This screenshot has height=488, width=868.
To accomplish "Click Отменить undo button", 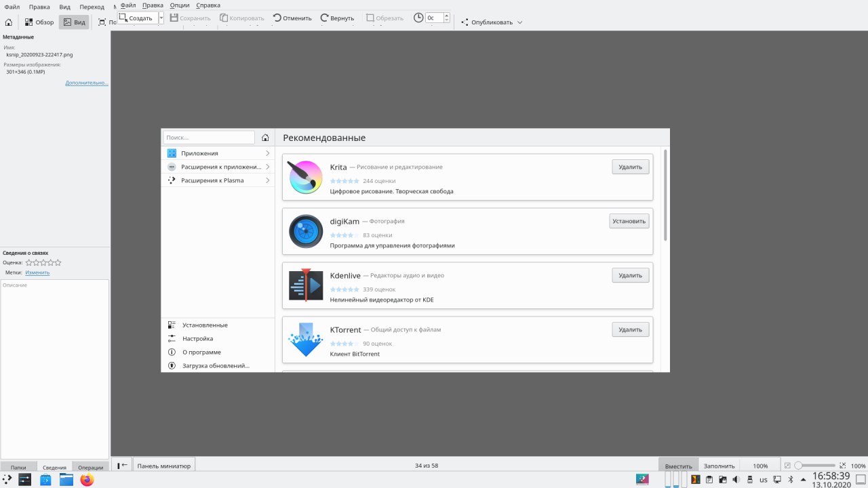I will pyautogui.click(x=292, y=18).
